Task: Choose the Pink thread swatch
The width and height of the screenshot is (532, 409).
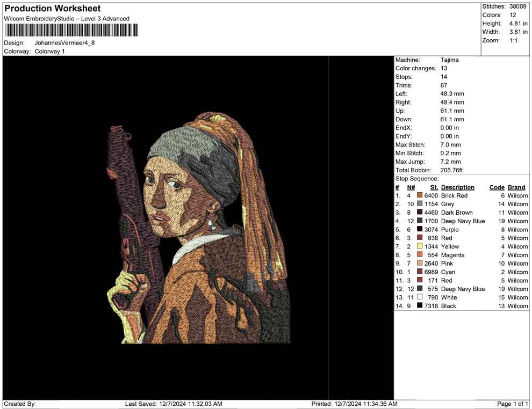Action: click(x=420, y=264)
